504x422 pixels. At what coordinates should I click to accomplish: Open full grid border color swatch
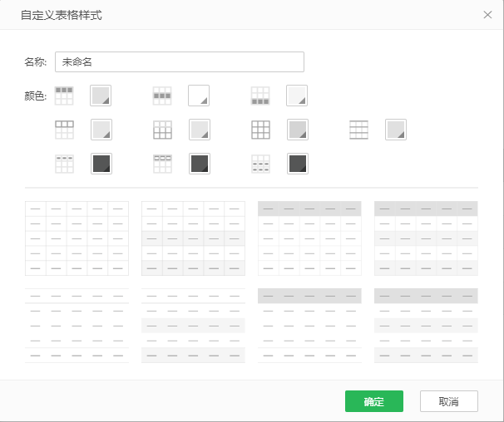pos(298,130)
